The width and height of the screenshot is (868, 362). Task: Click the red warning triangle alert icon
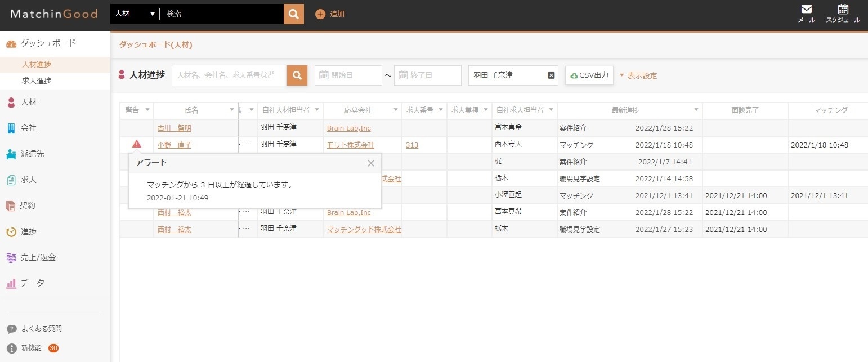tap(136, 144)
